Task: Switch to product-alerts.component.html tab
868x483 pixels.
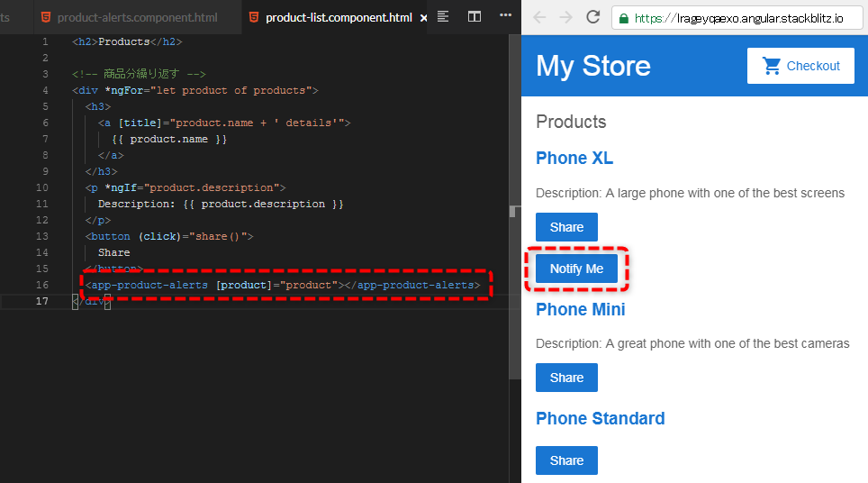Action: click(137, 18)
